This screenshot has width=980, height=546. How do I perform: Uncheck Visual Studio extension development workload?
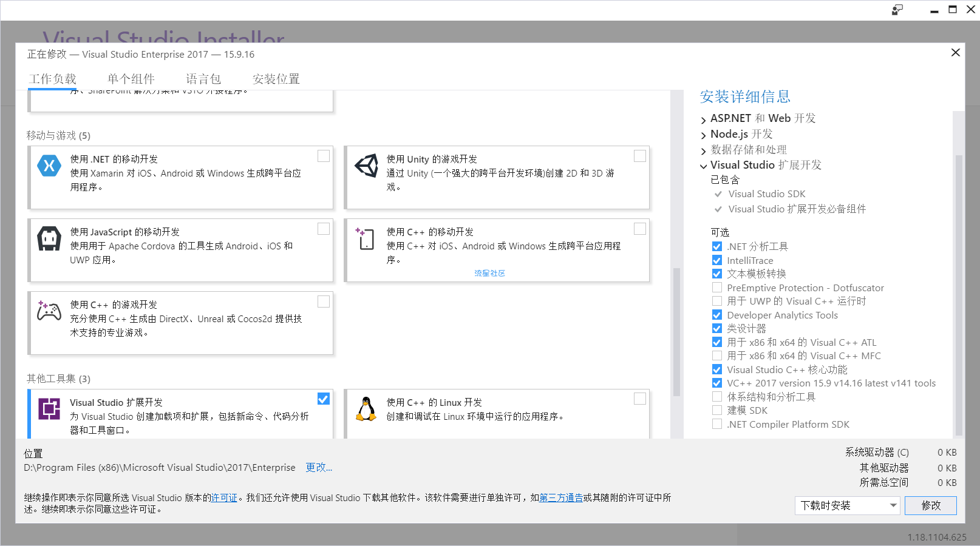pyautogui.click(x=324, y=399)
